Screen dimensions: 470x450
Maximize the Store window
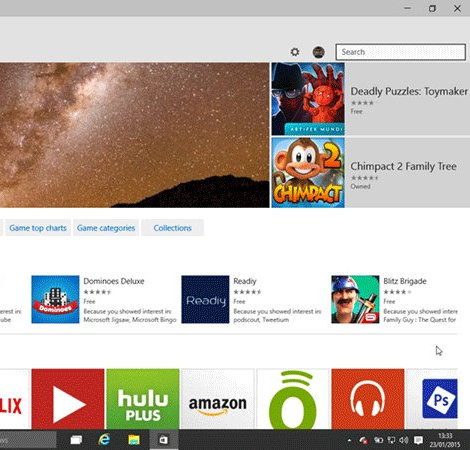[x=432, y=8]
